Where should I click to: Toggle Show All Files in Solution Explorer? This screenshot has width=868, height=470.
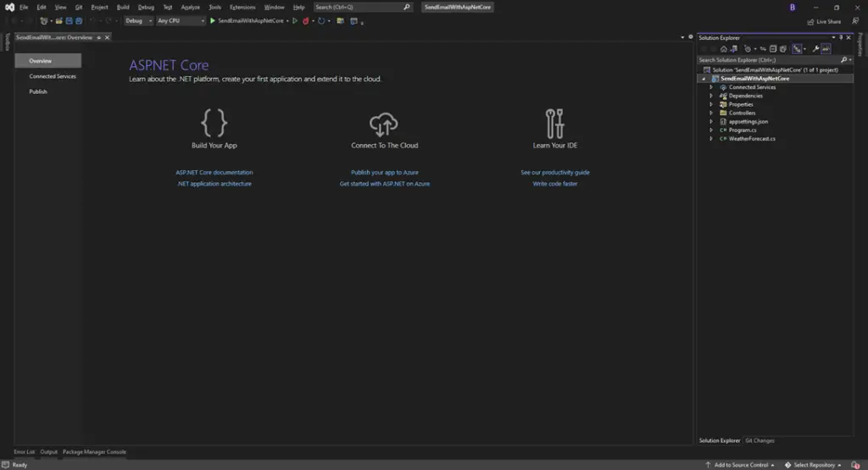(782, 48)
